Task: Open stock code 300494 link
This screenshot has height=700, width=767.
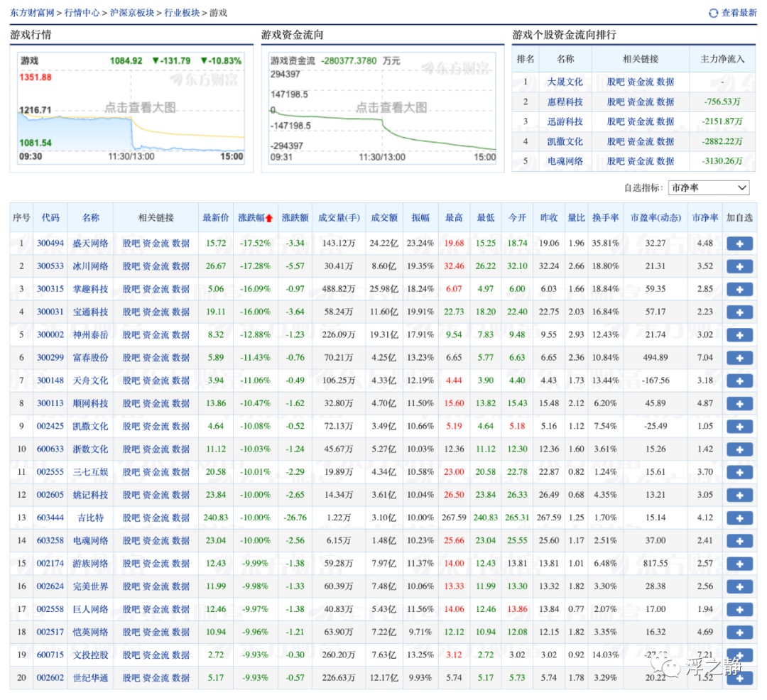Action: (50, 244)
